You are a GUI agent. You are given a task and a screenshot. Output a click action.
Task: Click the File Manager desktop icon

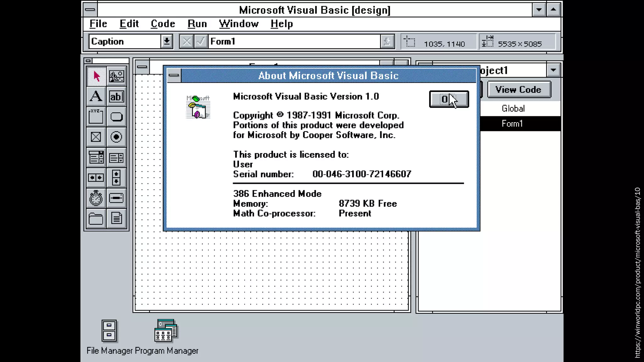[109, 331]
